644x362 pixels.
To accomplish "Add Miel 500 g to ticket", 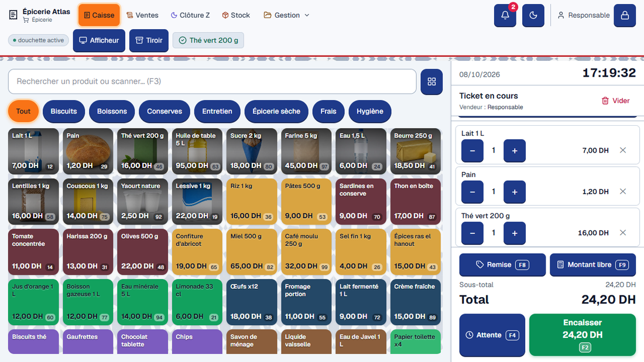I will 252,252.
